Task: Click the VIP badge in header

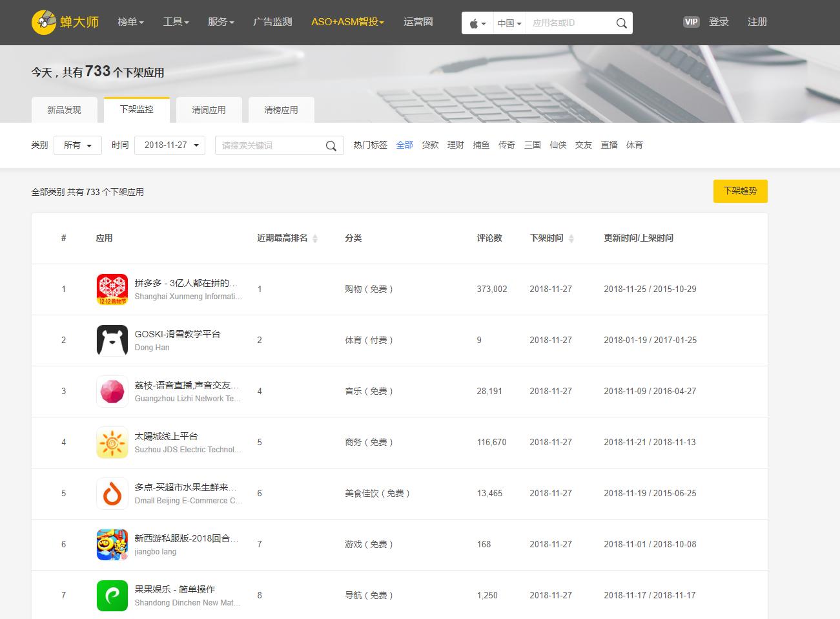Action: 691,22
